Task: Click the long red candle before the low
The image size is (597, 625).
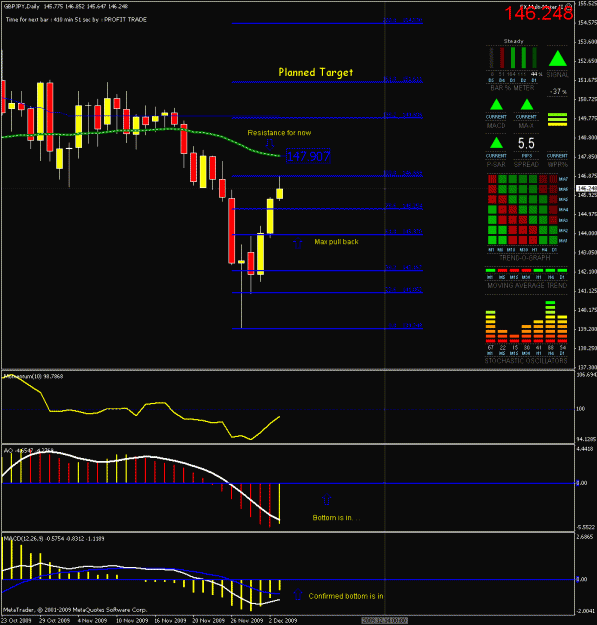Action: tap(232, 231)
